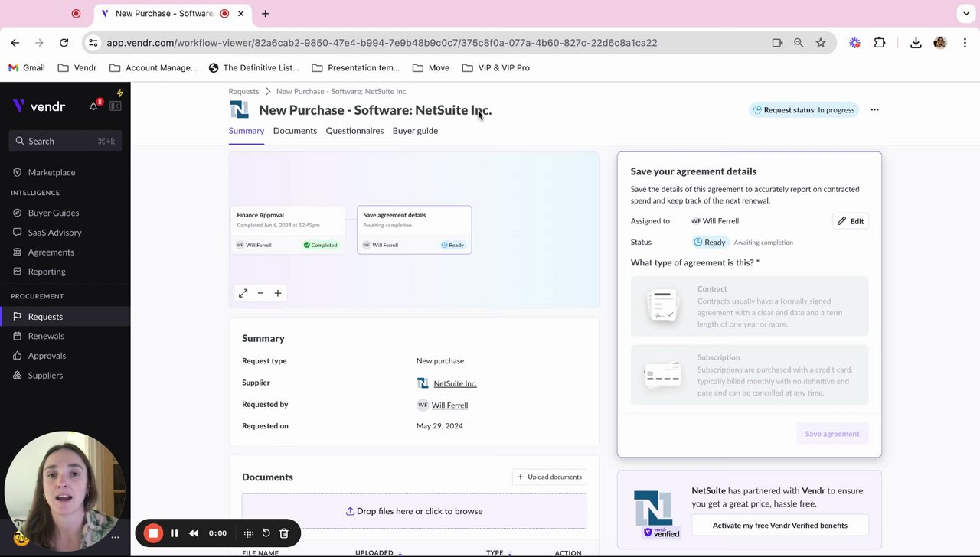
Task: Click the dotted grid icon in the recorder bar
Action: click(x=248, y=533)
